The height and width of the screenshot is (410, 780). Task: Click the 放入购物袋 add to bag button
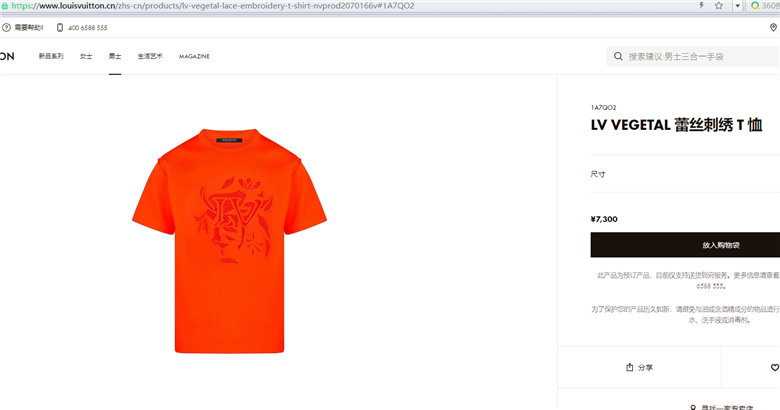pyautogui.click(x=685, y=245)
